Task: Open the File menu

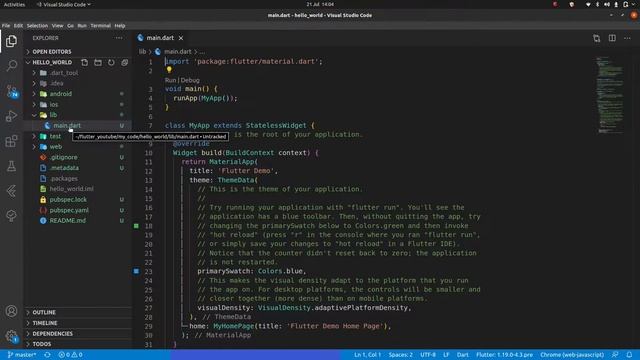Action: pos(6,26)
